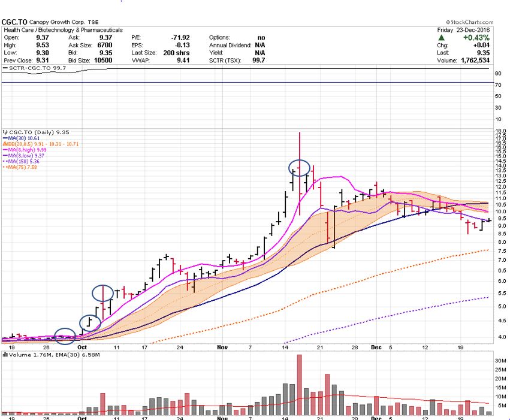
Task: Click the P/E value -71.92
Action: [x=180, y=37]
